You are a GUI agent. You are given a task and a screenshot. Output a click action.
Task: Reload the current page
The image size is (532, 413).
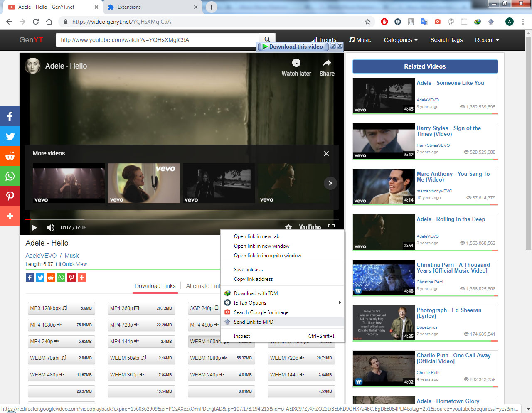click(x=36, y=22)
